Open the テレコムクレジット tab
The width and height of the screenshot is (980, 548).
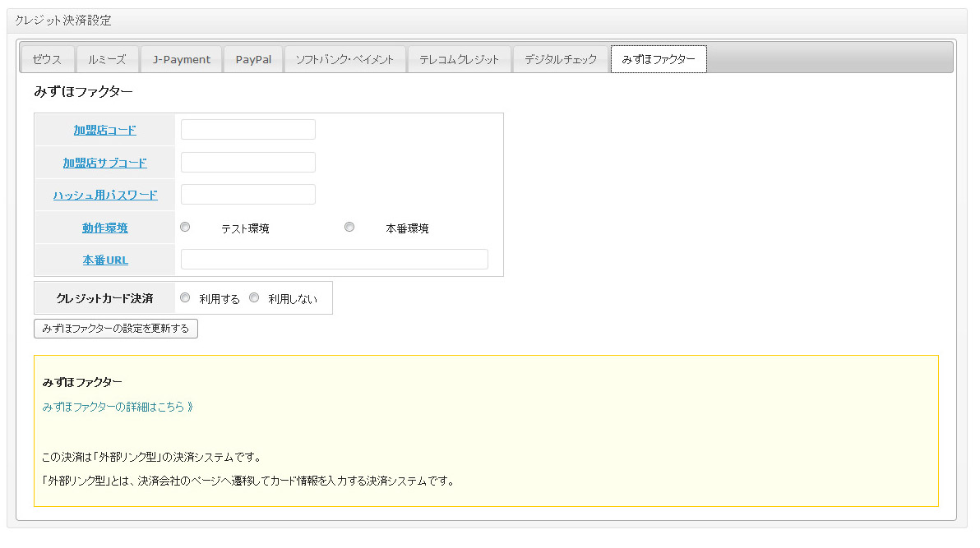point(459,60)
